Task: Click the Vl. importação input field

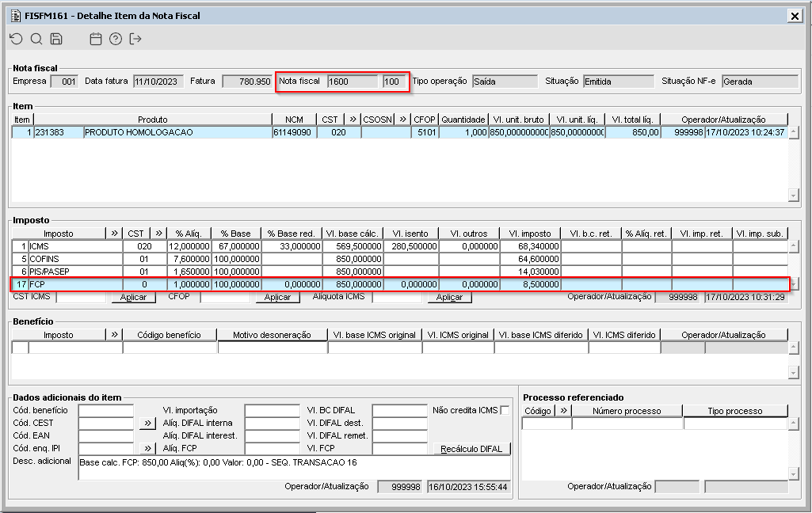Action: pyautogui.click(x=273, y=411)
